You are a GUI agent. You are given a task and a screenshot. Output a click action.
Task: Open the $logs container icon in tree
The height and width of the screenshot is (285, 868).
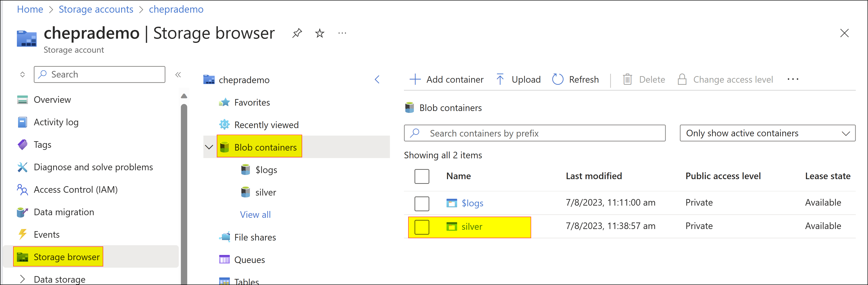[246, 170]
